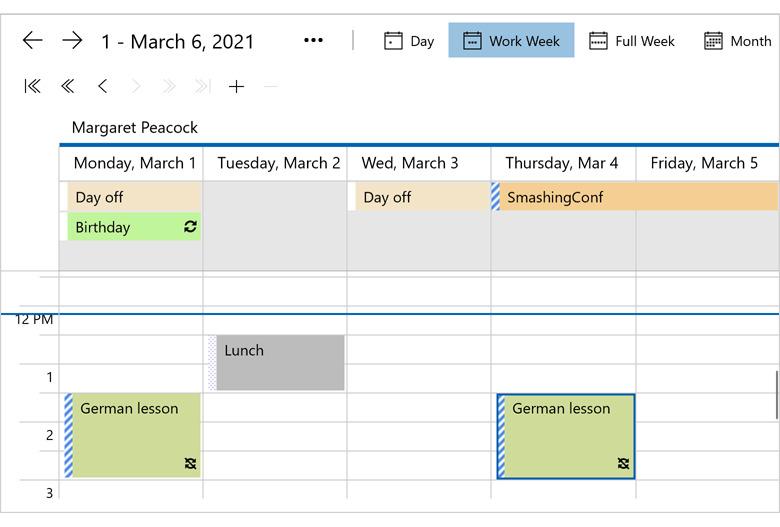Go to previous resource single chevron
780x527 pixels.
pyautogui.click(x=102, y=87)
